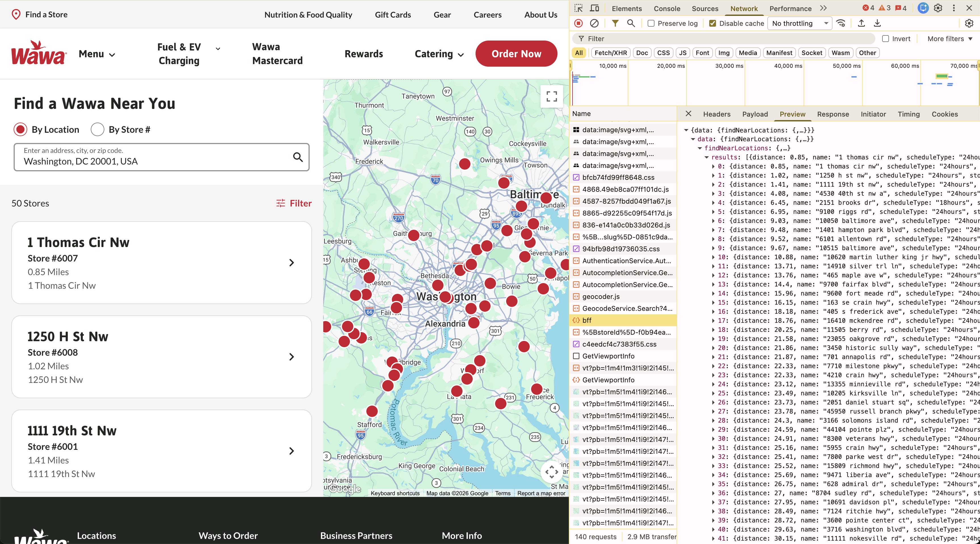The width and height of the screenshot is (980, 544).
Task: Clear the network log
Action: coord(594,24)
